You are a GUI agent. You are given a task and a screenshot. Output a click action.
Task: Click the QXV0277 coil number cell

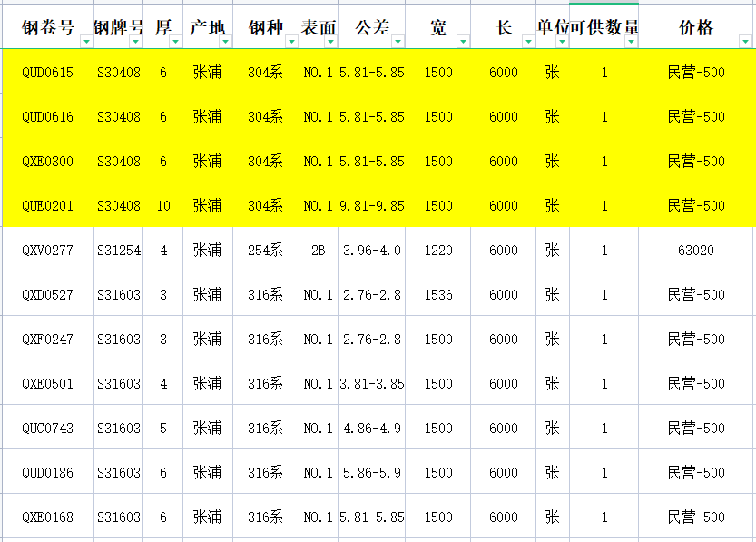pos(47,251)
